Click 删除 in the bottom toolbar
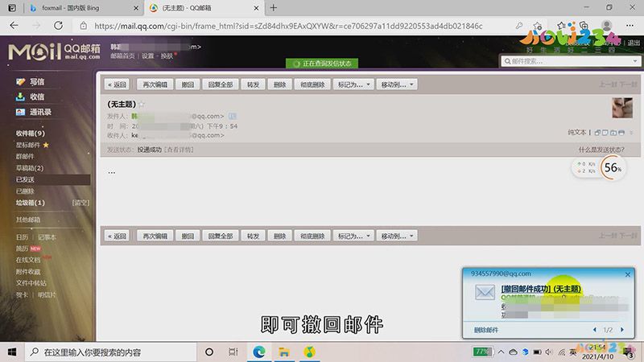644x362 pixels. [x=279, y=236]
